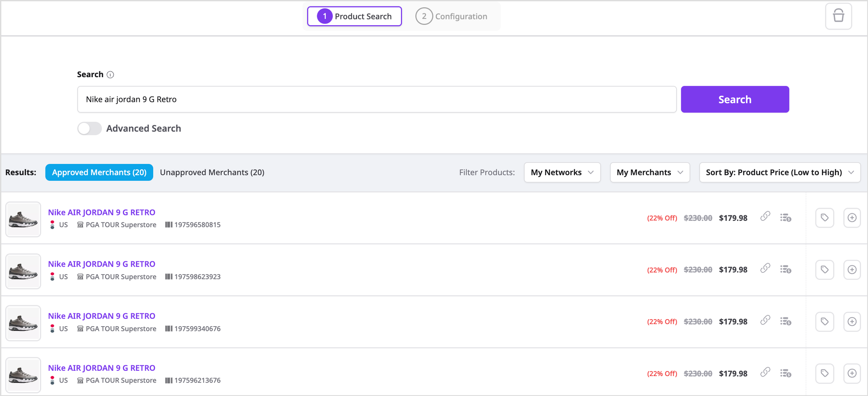Copy link icon for UPC 197596213676
The height and width of the screenshot is (396, 868).
(x=765, y=372)
